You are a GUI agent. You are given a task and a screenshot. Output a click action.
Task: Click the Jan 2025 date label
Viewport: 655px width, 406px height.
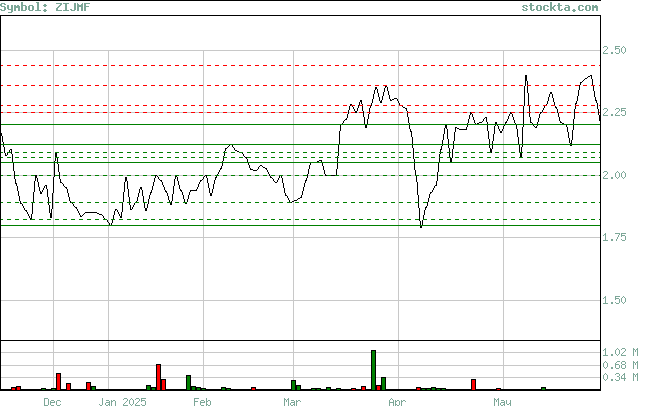coord(122,402)
